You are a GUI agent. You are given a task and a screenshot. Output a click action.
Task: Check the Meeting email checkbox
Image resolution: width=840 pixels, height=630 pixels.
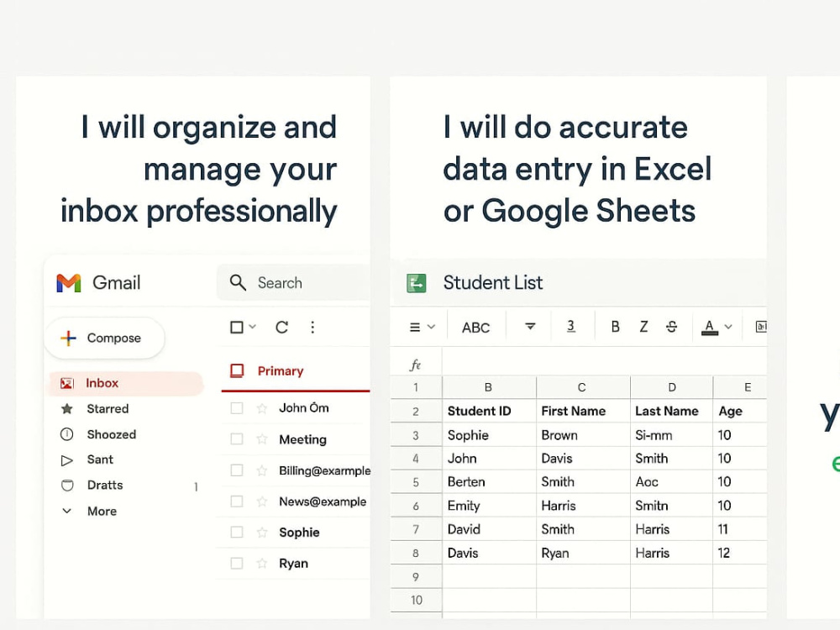click(x=237, y=439)
